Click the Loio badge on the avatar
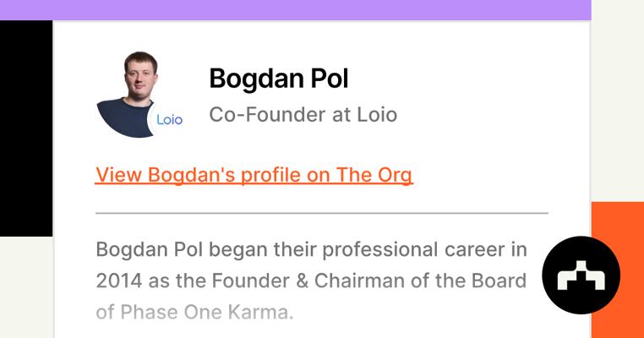644x338 pixels. coord(169,119)
